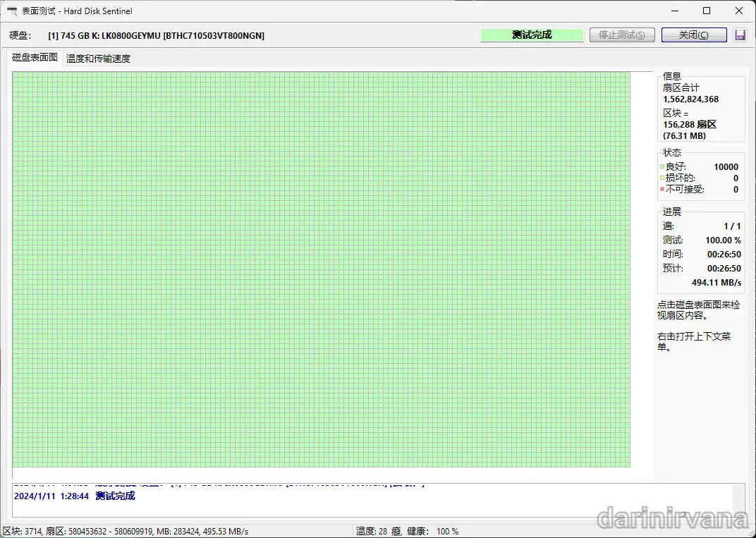Click the pass count 1 / 1
Viewport: 756px width, 538px height.
point(732,226)
